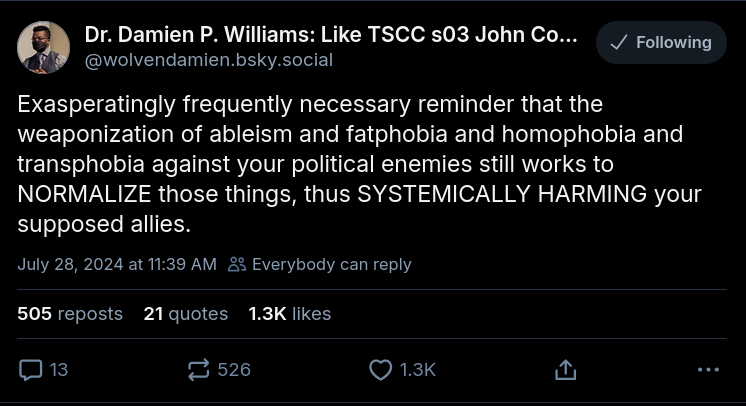Click the reply speech bubble icon
The image size is (746, 406).
click(31, 370)
